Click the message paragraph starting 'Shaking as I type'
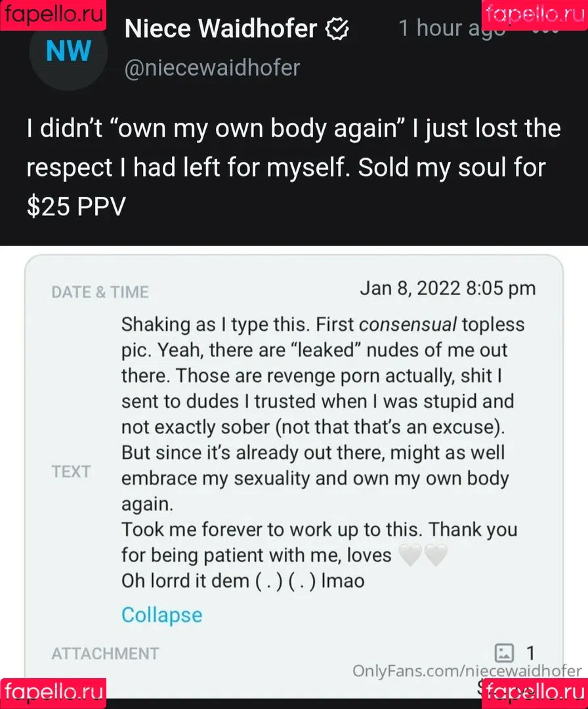This screenshot has height=709, width=588. [x=323, y=414]
